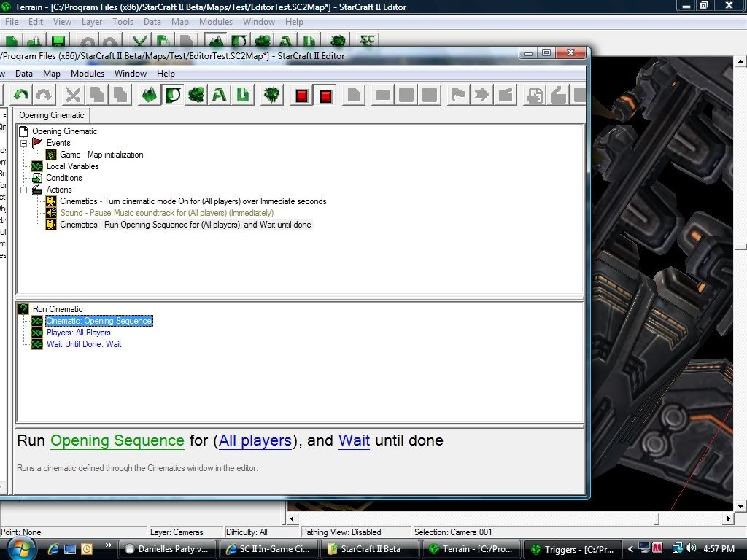Click the Terrain viewport horizontal scroll right arrow
Viewport: 747px width, 560px height.
(728, 518)
